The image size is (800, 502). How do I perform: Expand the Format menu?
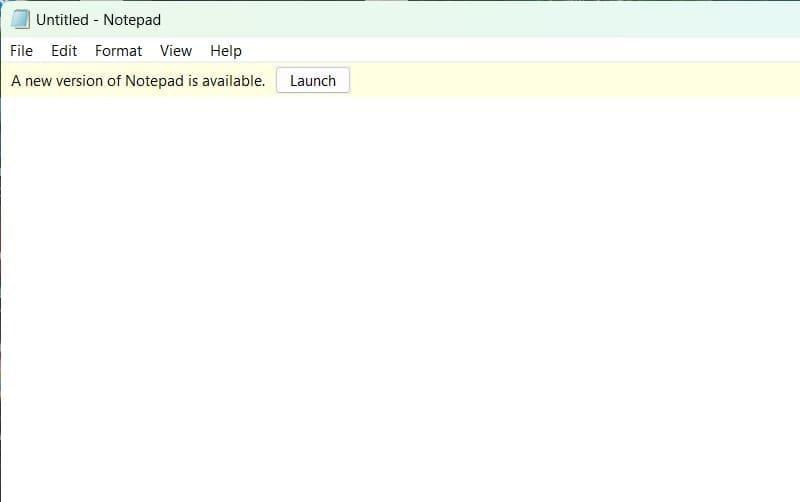point(118,51)
